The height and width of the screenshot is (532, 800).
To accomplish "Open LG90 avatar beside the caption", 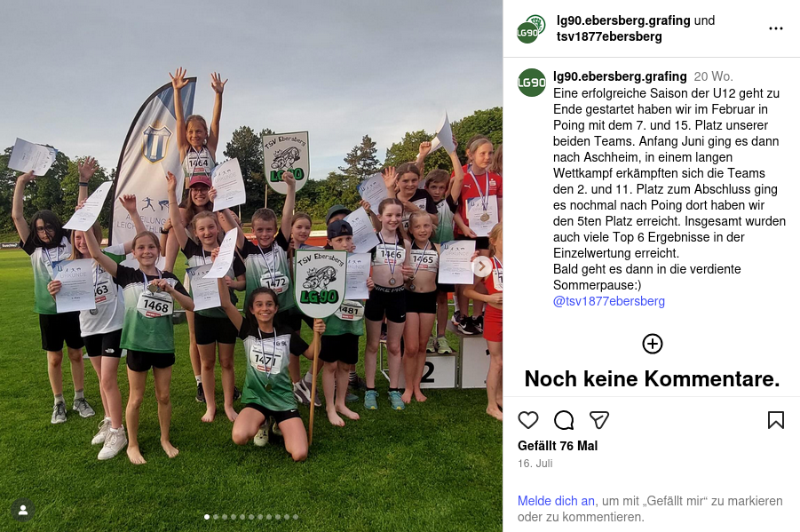I will (532, 83).
